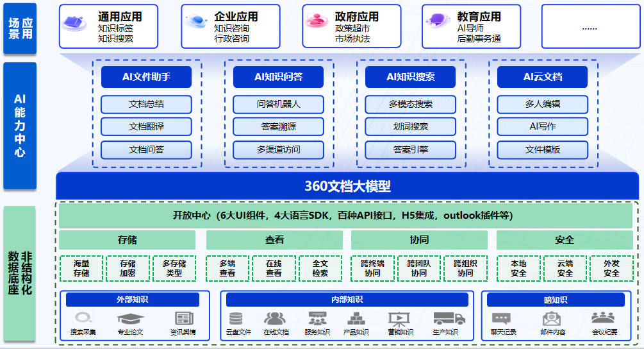Select the 专业论文 graduation cap icon

pyautogui.click(x=130, y=319)
